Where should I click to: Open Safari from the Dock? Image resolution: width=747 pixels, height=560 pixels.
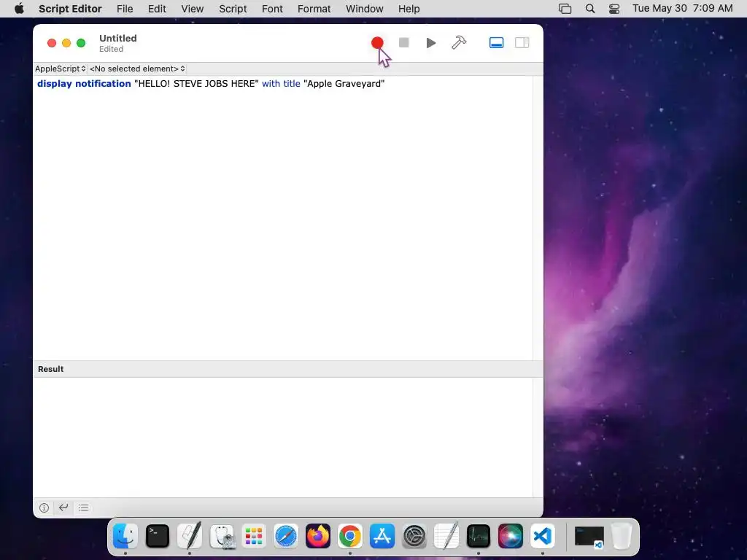click(x=286, y=536)
